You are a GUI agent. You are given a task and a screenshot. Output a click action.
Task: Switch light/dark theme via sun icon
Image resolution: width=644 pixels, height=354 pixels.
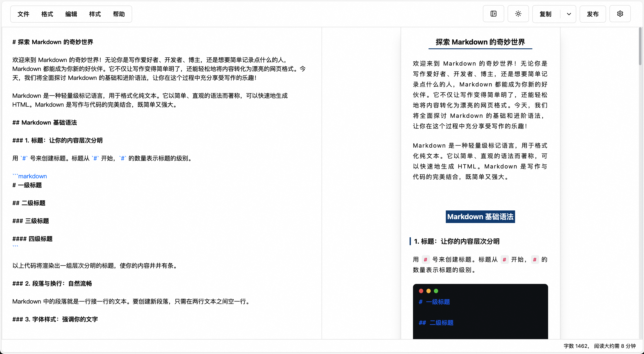point(518,14)
